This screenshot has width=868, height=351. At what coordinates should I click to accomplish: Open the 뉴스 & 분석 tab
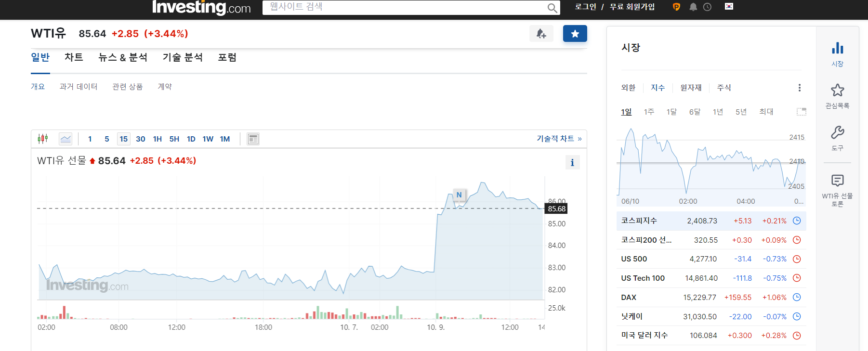point(123,57)
